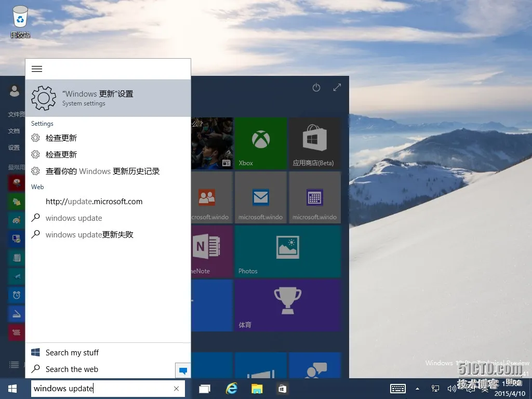Open File Explorer from the taskbar
This screenshot has height=399, width=532.
tap(257, 389)
